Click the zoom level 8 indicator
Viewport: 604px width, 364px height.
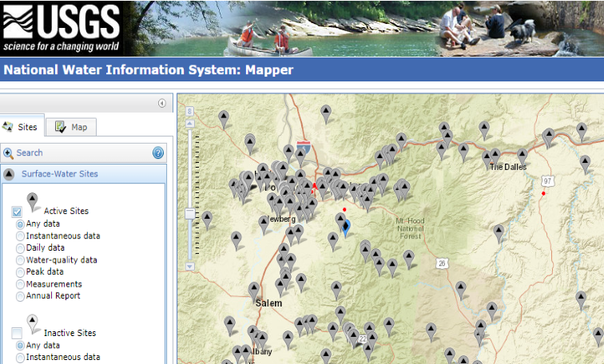(189, 112)
